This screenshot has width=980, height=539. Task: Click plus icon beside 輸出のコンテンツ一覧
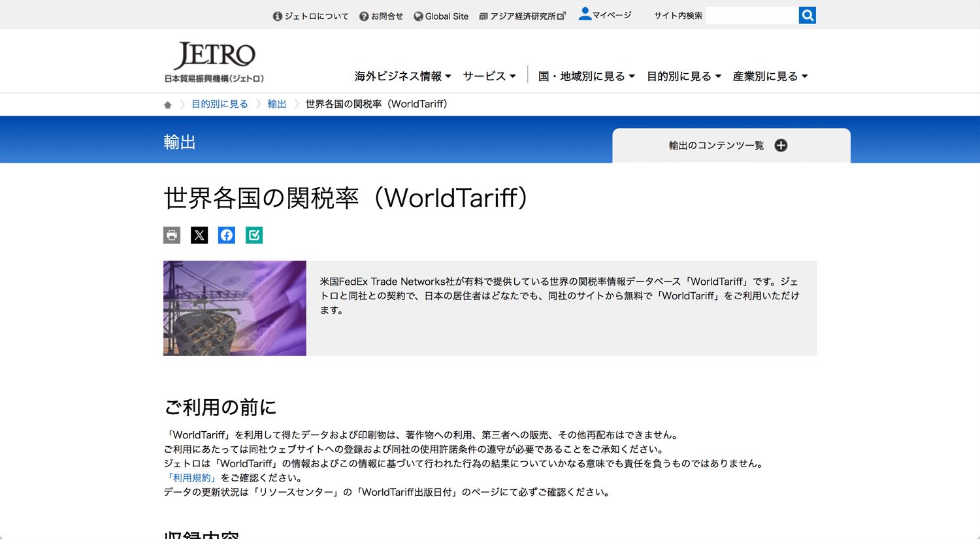781,145
